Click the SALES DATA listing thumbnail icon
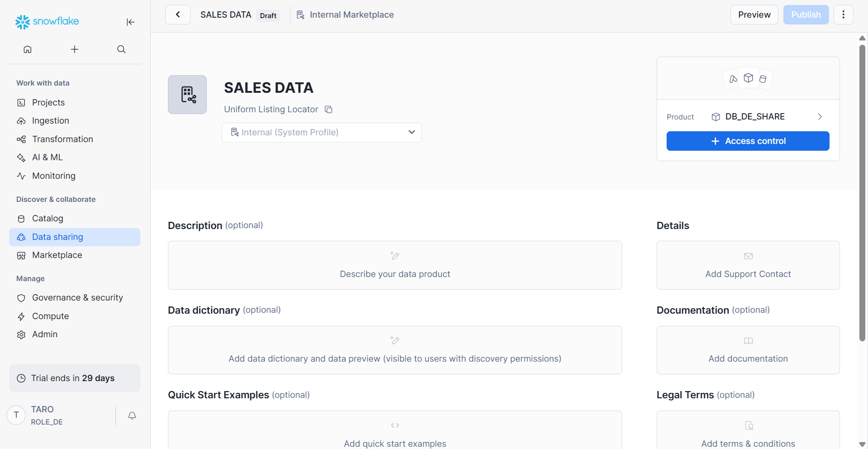This screenshot has width=868, height=449. coord(187,95)
